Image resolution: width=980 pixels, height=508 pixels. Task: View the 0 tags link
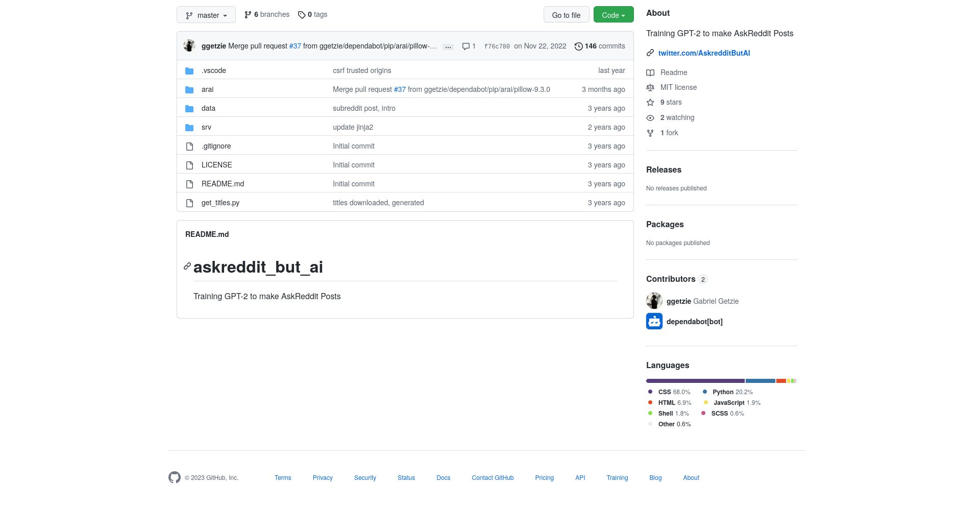313,14
